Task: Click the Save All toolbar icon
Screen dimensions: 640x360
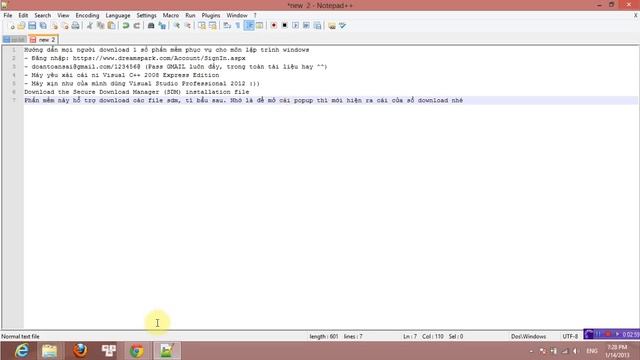Action: click(x=43, y=26)
